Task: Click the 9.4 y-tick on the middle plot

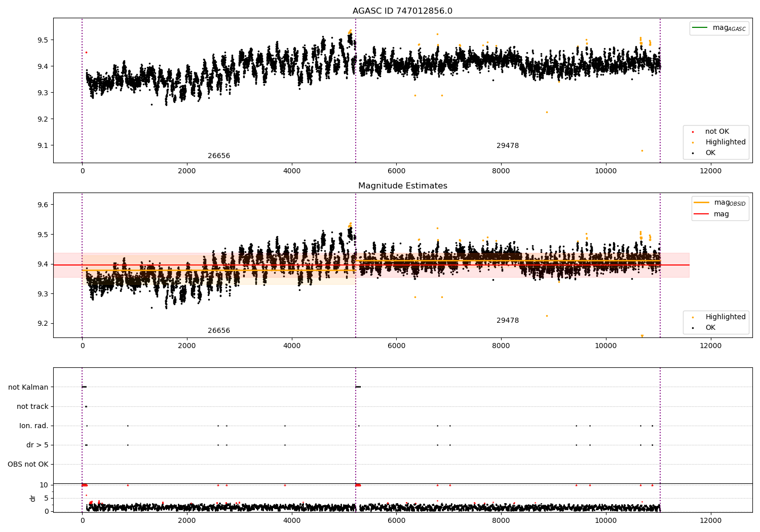Action: [43, 264]
